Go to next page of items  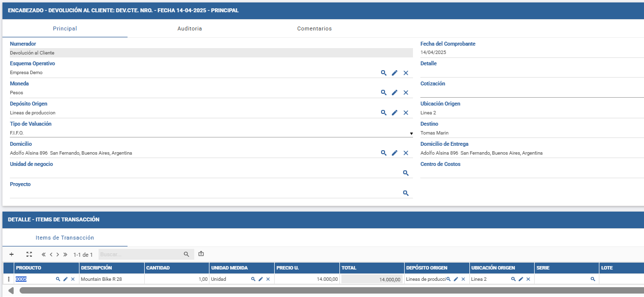[58, 254]
